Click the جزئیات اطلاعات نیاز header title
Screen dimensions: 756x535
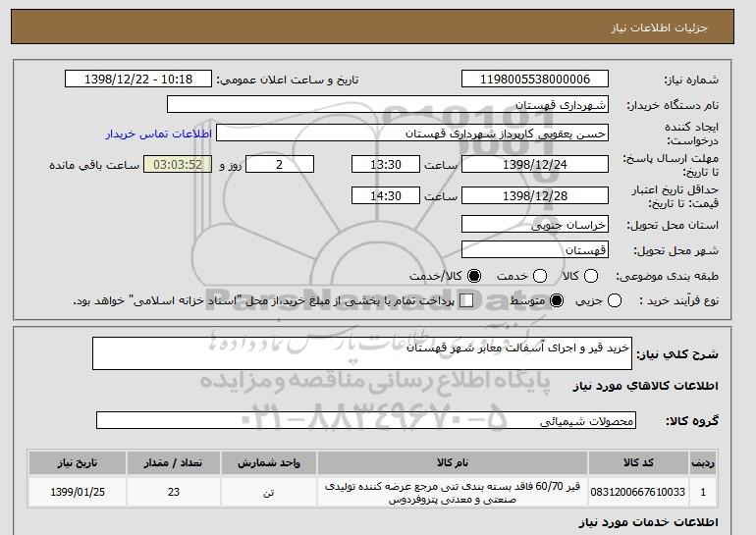click(659, 27)
